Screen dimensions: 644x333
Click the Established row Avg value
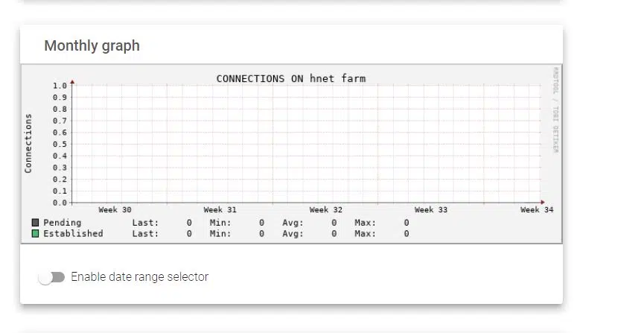point(334,233)
